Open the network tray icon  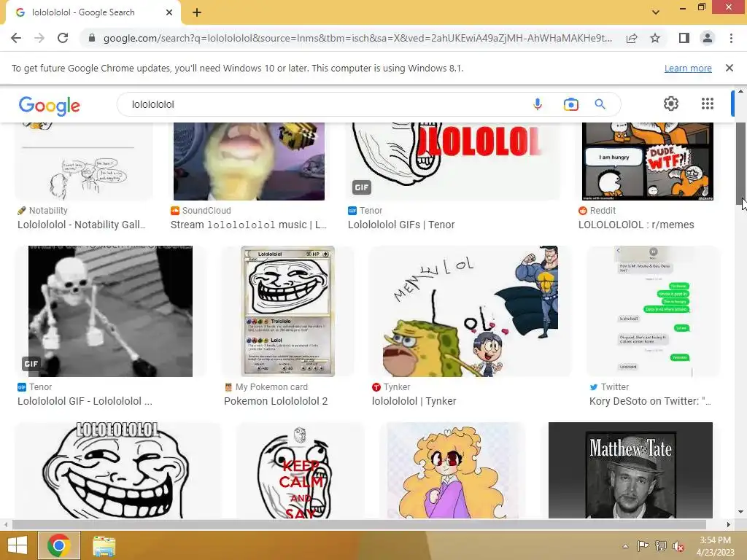[660, 546]
